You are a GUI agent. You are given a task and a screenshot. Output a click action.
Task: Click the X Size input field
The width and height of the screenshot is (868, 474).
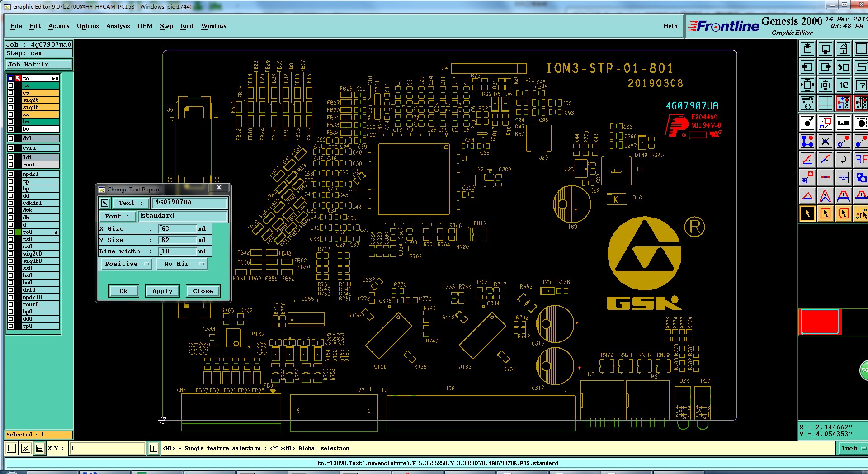pos(178,229)
